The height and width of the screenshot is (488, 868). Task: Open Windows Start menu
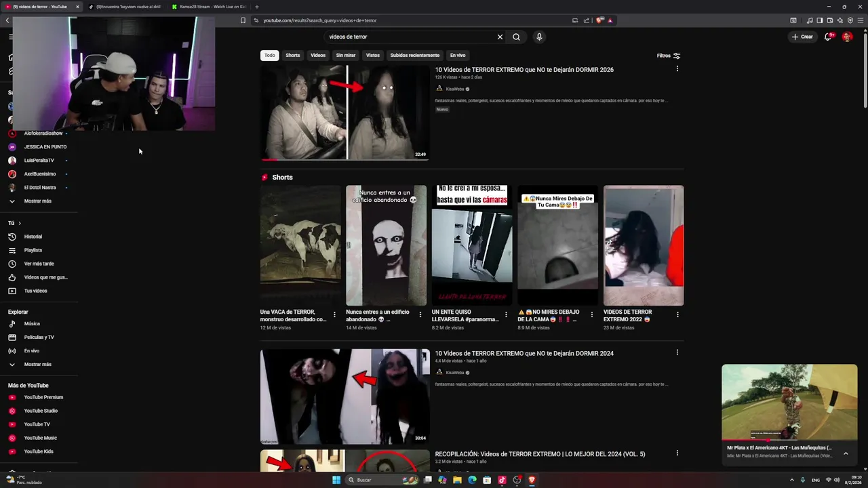tap(336, 480)
